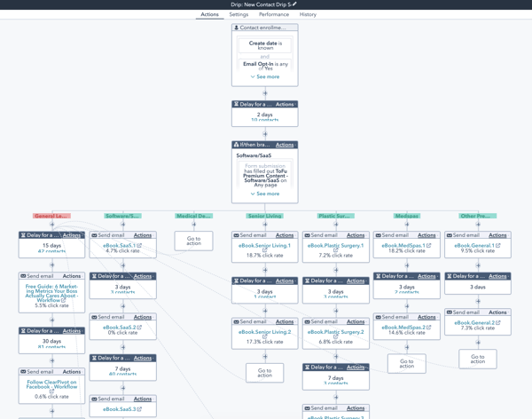The image size is (532, 419).
Task: Open Actions menu on 2 days delay
Action: point(285,105)
